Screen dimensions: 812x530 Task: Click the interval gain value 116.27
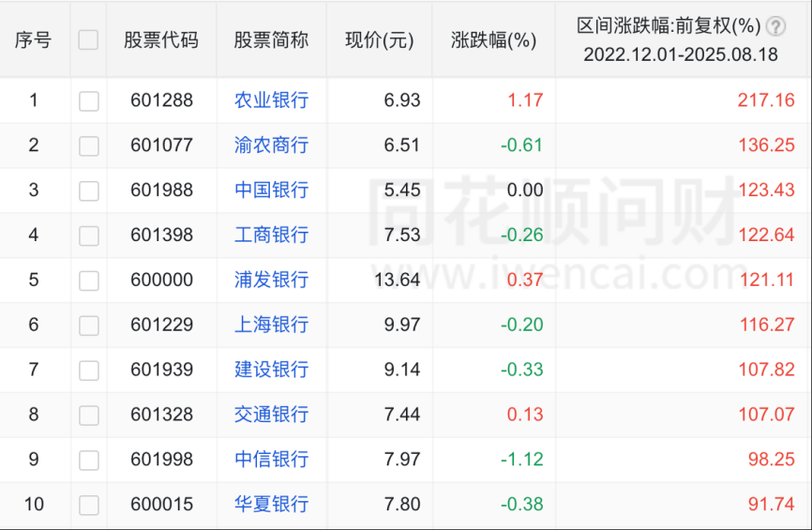click(x=766, y=325)
